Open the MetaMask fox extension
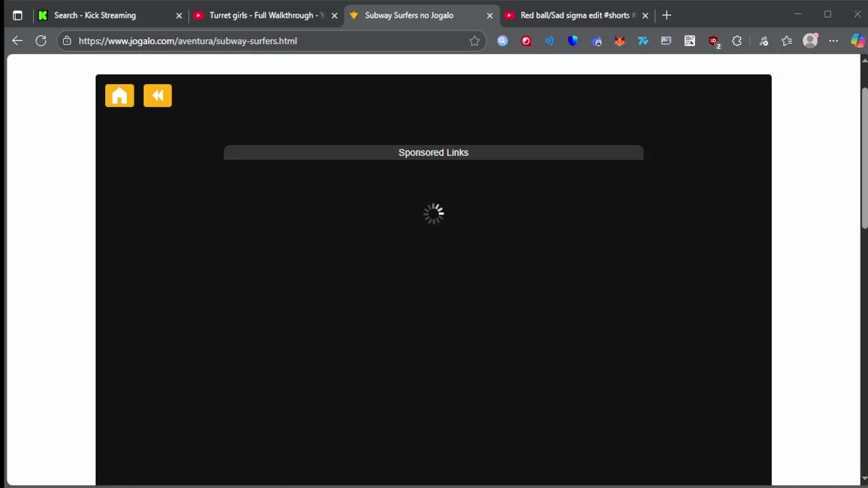This screenshot has width=868, height=488. coord(619,41)
